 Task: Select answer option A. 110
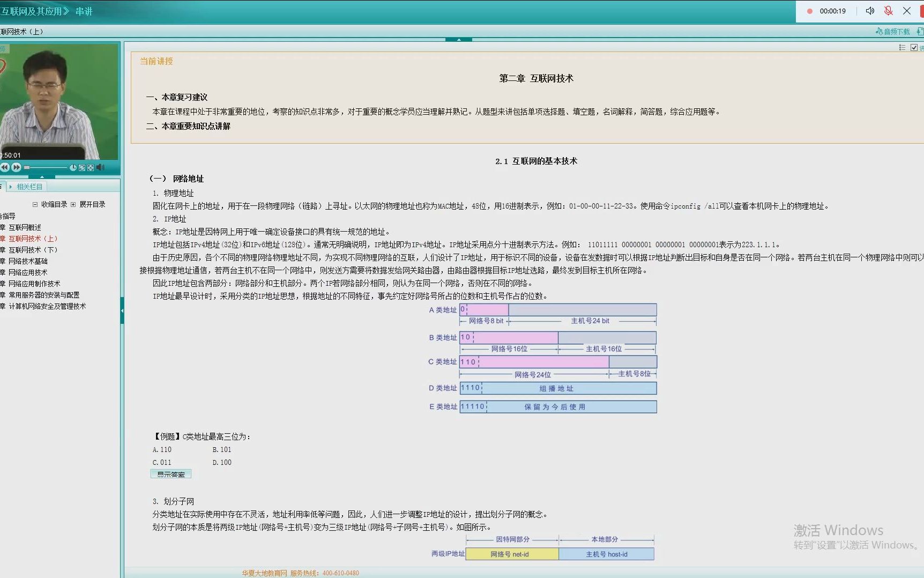coord(162,450)
